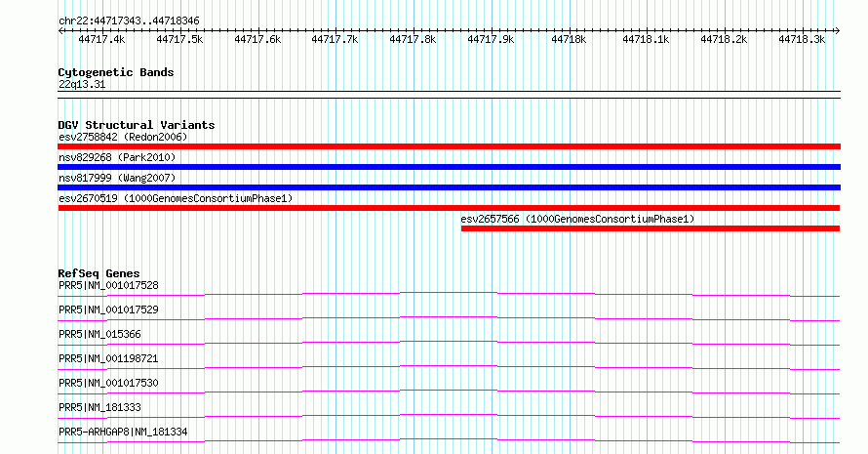Click ruler tick label 44717.6k
This screenshot has width=868, height=454.
click(x=258, y=40)
